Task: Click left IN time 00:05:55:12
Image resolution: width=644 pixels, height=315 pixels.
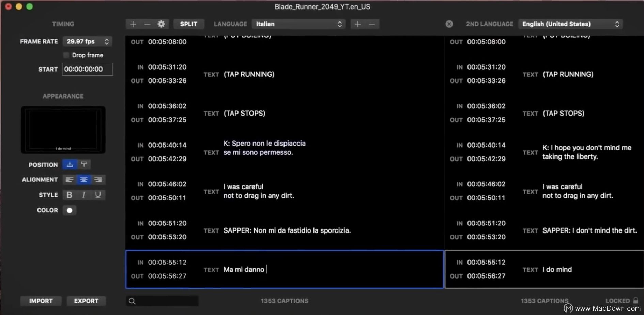Action: (x=167, y=262)
